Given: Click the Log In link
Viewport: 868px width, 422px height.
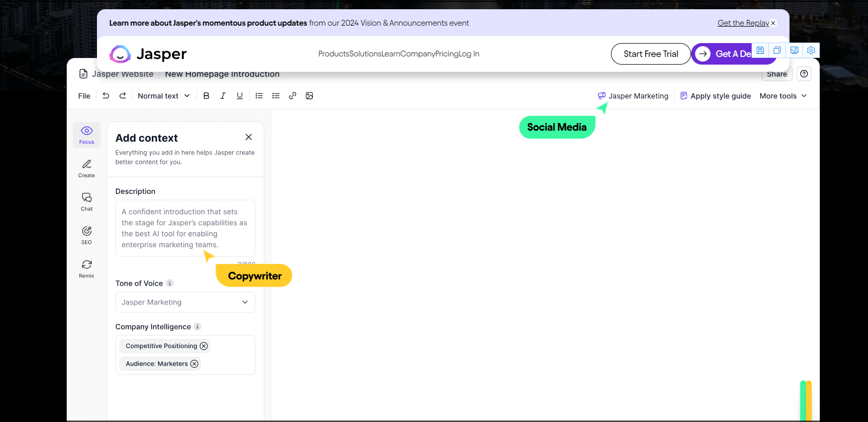Looking at the screenshot, I should pyautogui.click(x=469, y=54).
